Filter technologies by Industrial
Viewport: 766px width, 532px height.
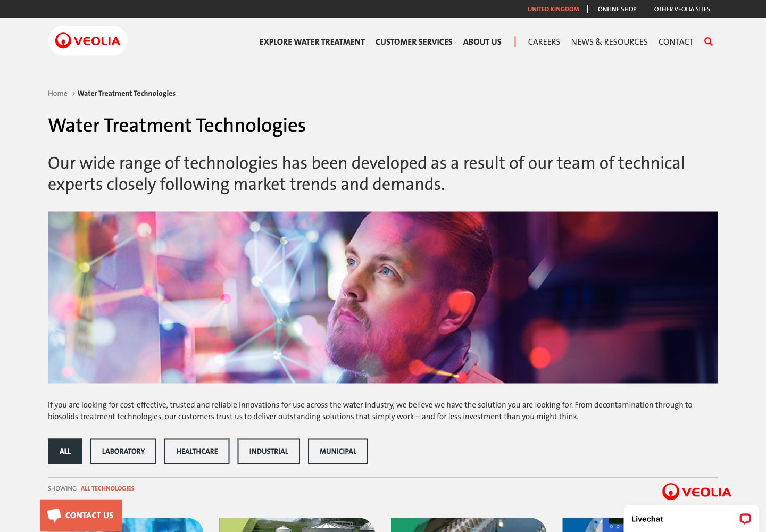[x=269, y=451]
